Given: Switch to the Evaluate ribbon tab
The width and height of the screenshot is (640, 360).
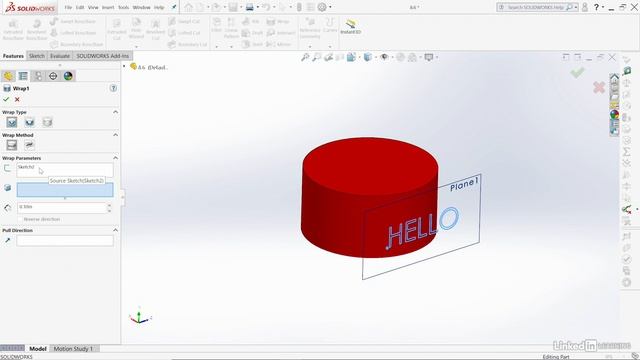Looking at the screenshot, I should pos(60,56).
